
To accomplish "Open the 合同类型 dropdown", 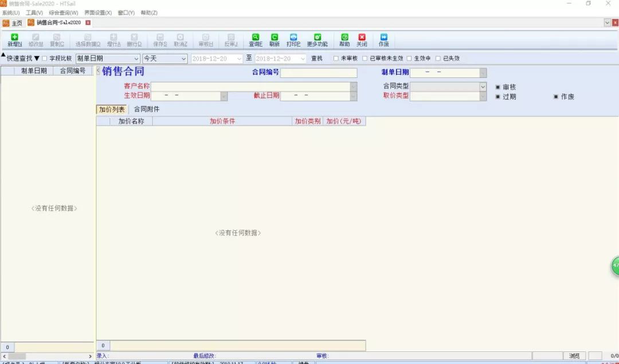I will point(483,87).
